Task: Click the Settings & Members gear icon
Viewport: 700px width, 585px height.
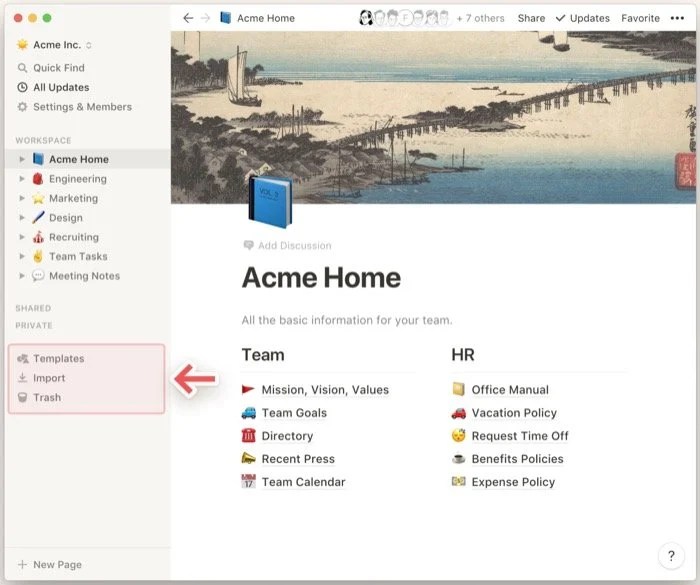Action: pyautogui.click(x=22, y=107)
